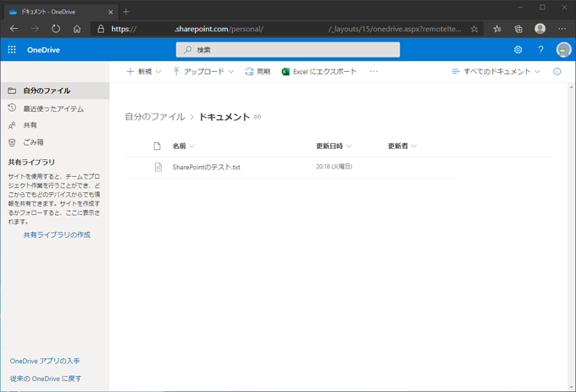The width and height of the screenshot is (576, 392).
Task: Open the help question mark icon
Action: pyautogui.click(x=540, y=50)
